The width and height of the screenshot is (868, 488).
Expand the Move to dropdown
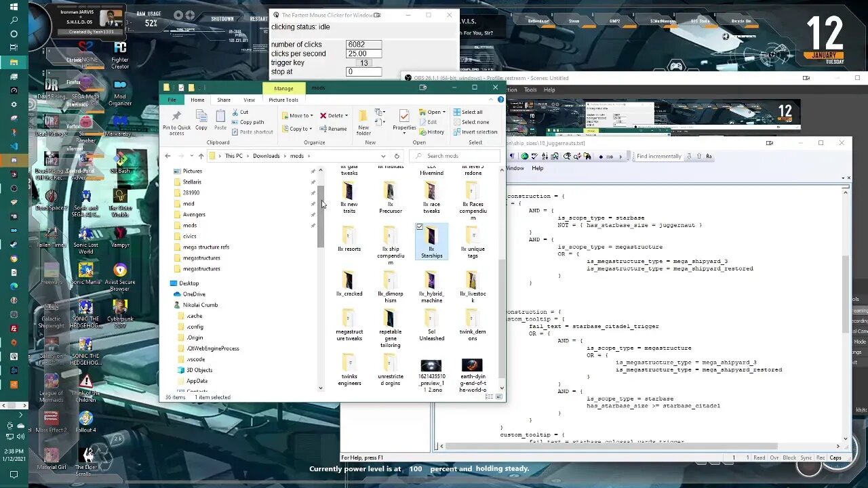(311, 116)
